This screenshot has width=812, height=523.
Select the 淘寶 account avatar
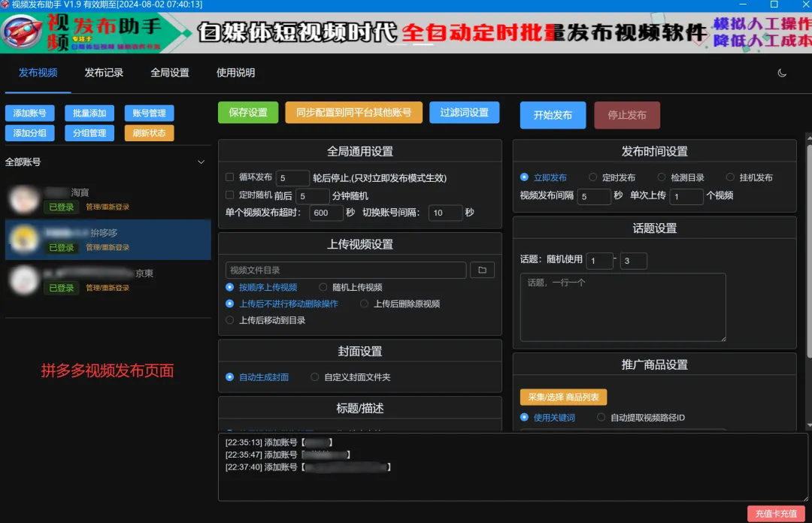tap(24, 199)
